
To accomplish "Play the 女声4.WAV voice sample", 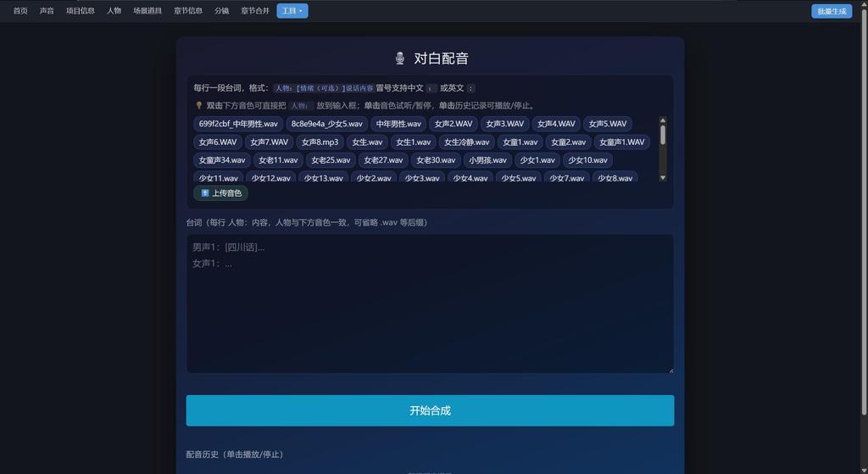I will 556,124.
